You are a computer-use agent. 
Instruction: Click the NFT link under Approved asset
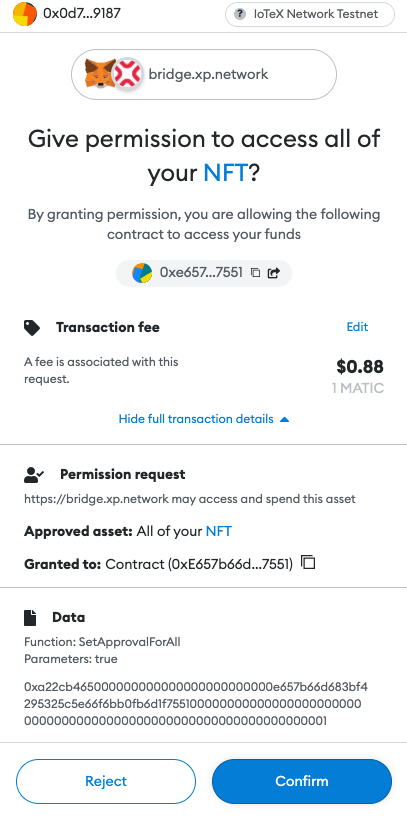click(x=219, y=532)
